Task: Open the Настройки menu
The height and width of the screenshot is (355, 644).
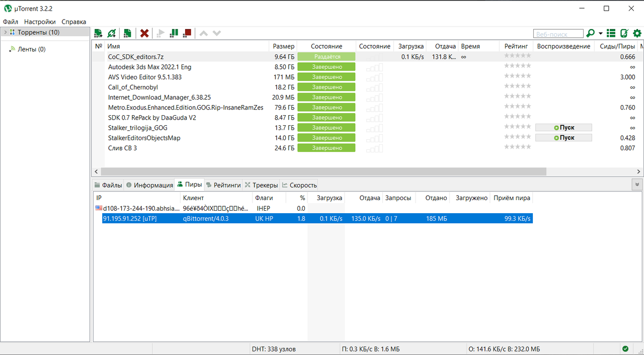Action: point(40,22)
